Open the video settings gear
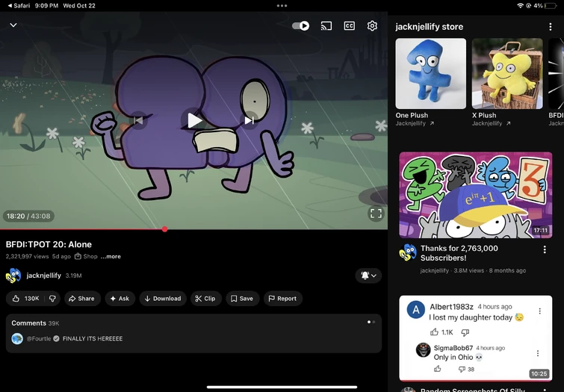This screenshot has height=392, width=564. pos(372,26)
